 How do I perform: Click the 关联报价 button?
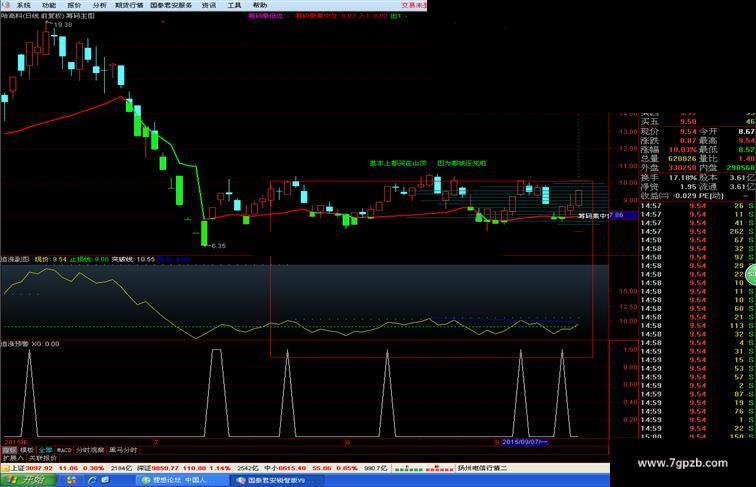point(43,458)
